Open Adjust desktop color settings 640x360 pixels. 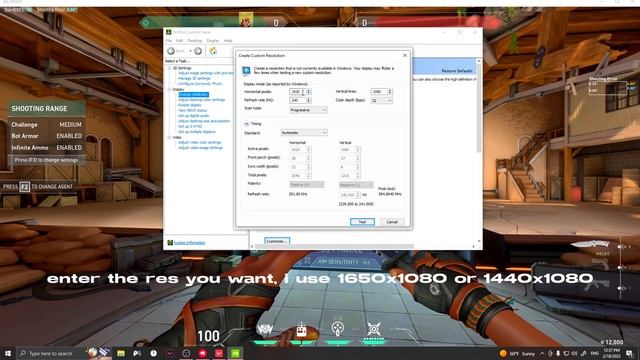point(202,100)
